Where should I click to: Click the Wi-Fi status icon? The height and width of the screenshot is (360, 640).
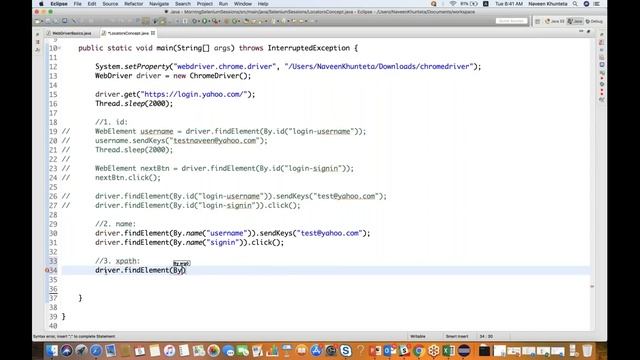click(453, 4)
